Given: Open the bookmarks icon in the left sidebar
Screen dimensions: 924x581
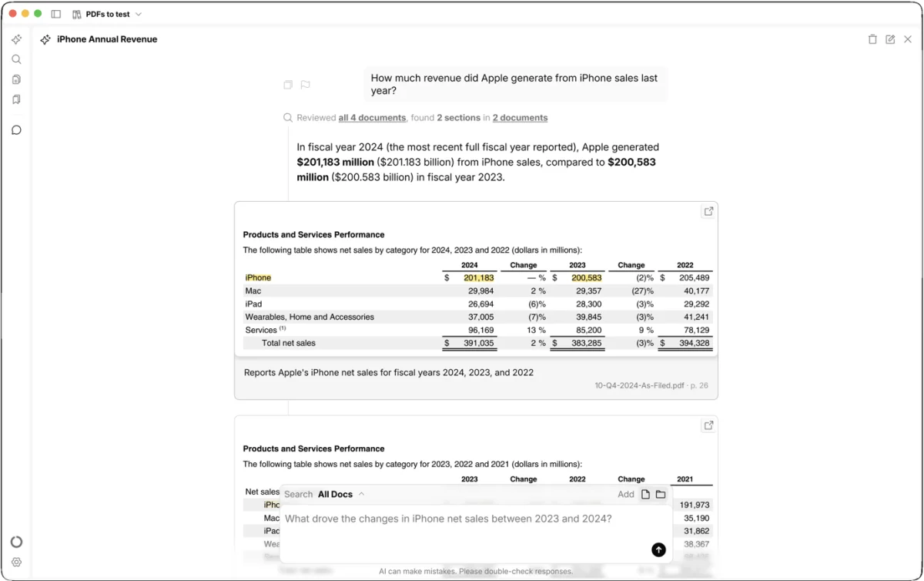Looking at the screenshot, I should [x=16, y=99].
